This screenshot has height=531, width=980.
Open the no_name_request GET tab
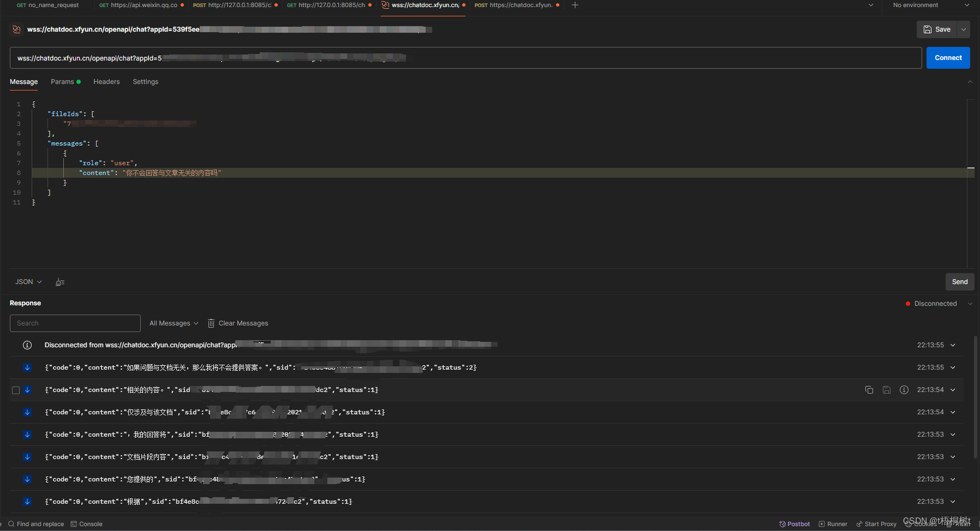coord(48,5)
